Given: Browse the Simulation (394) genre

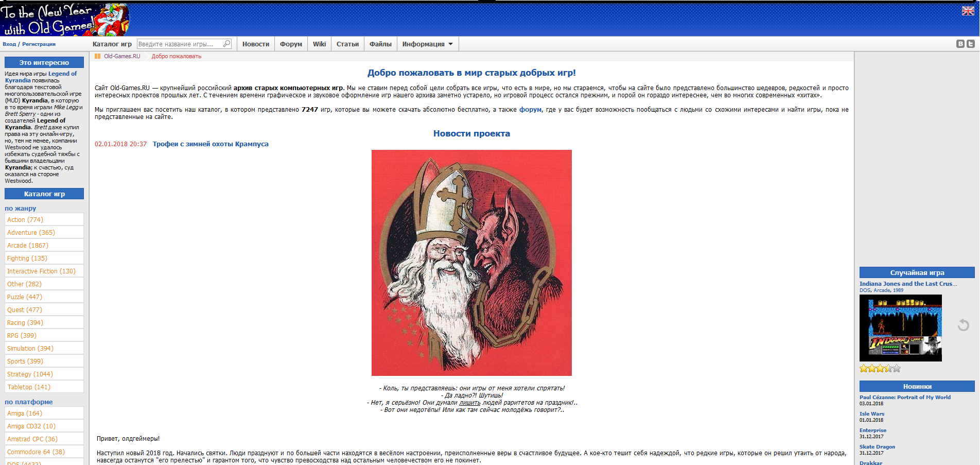Looking at the screenshot, I should tap(44, 348).
